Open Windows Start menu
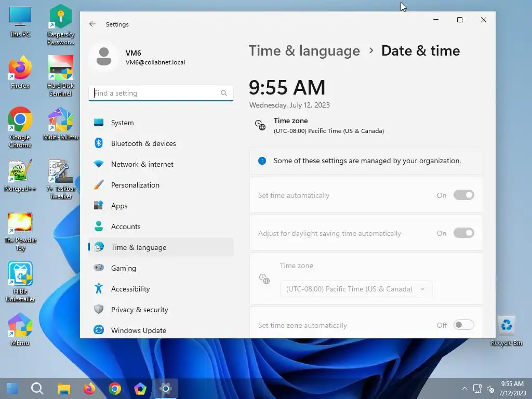The width and height of the screenshot is (532, 399). coord(12,389)
